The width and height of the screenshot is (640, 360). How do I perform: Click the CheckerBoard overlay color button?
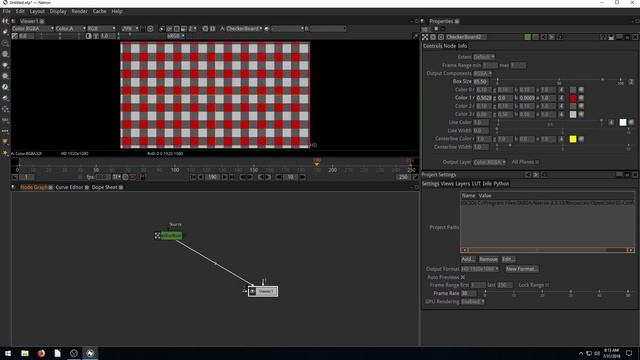tap(536, 37)
